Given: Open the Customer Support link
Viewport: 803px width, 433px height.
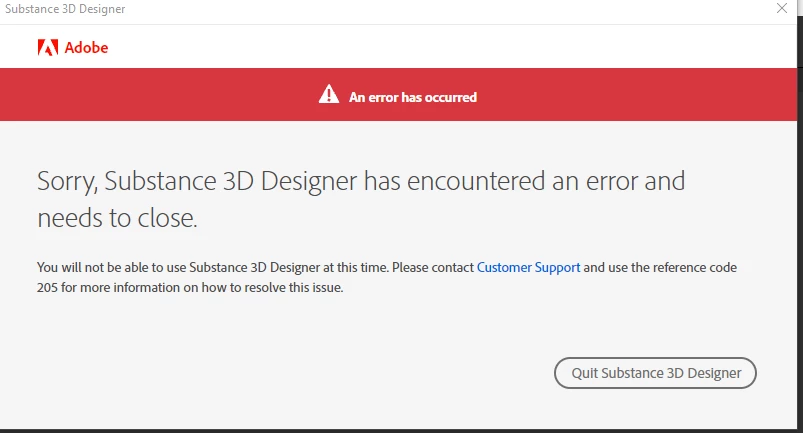Looking at the screenshot, I should [529, 268].
